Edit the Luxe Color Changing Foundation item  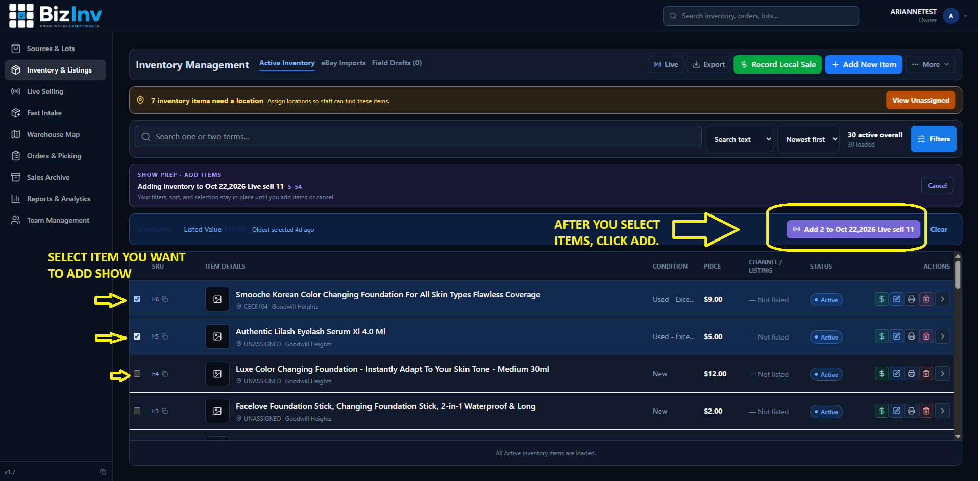pos(896,374)
